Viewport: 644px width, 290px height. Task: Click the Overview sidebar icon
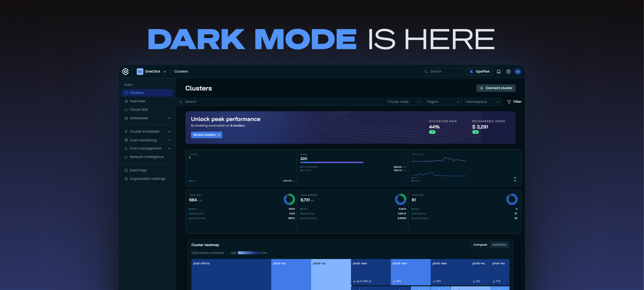point(126,101)
